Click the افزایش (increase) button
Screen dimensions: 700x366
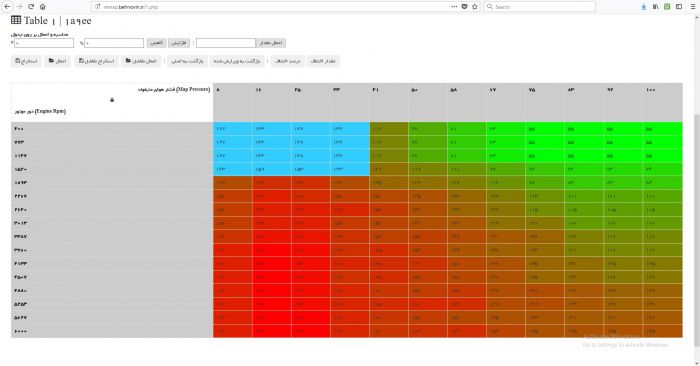coord(179,43)
